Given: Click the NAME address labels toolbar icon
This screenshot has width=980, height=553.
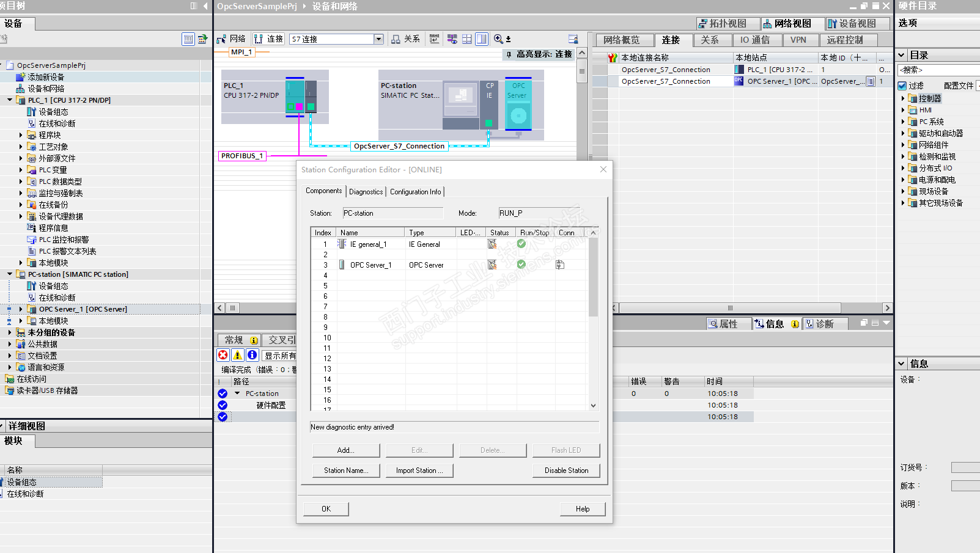Looking at the screenshot, I should coord(435,39).
